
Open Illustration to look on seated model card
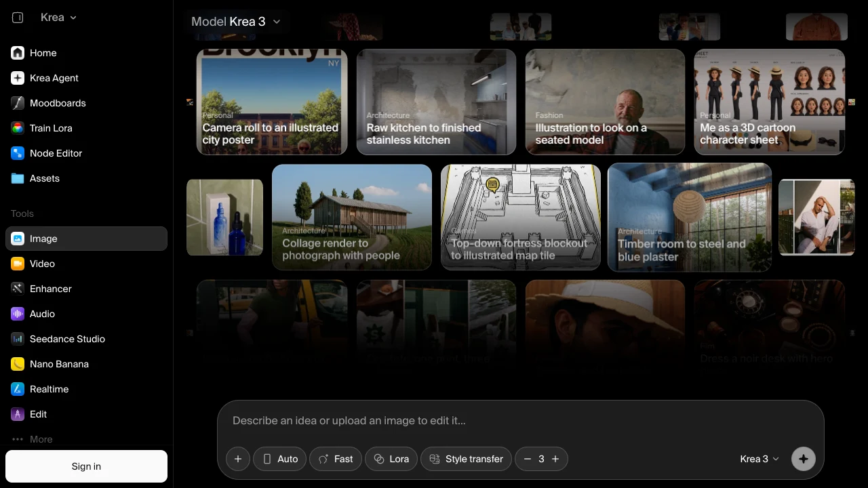coord(606,102)
